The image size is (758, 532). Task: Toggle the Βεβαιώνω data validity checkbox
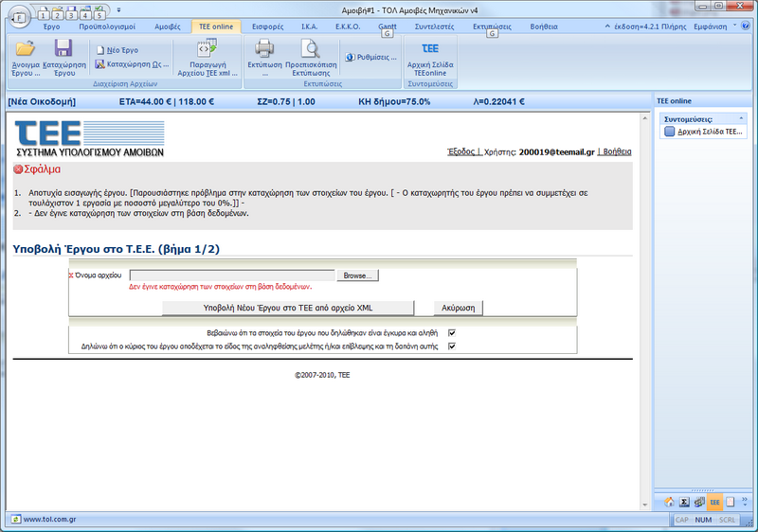coord(452,332)
